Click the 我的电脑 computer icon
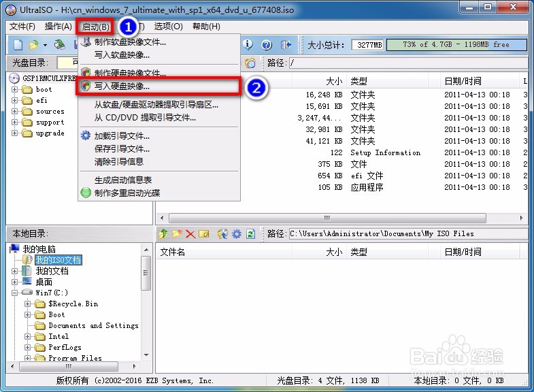Image resolution: width=534 pixels, height=392 pixels. point(15,248)
